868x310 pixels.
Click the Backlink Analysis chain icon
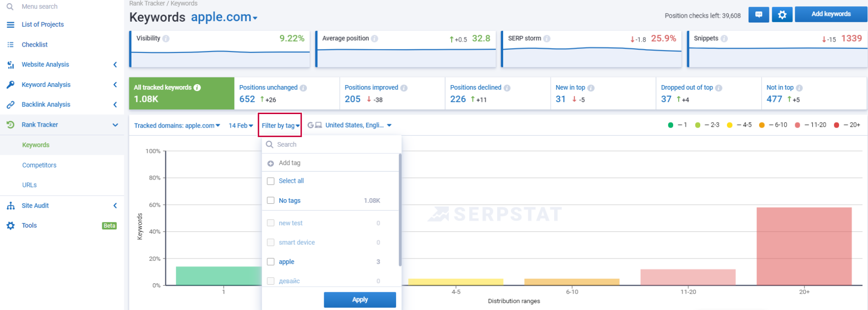coord(10,105)
